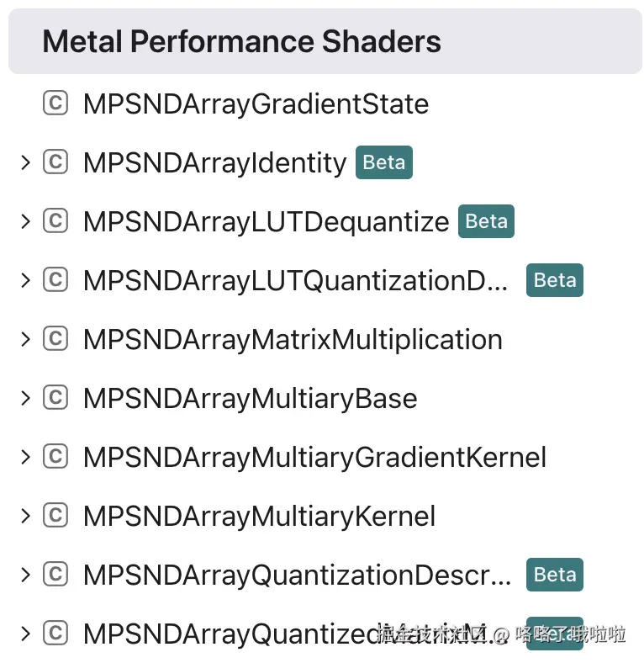The width and height of the screenshot is (644, 663).
Task: Expand the MPSNDArrayIdentity tree node
Action: pos(26,162)
